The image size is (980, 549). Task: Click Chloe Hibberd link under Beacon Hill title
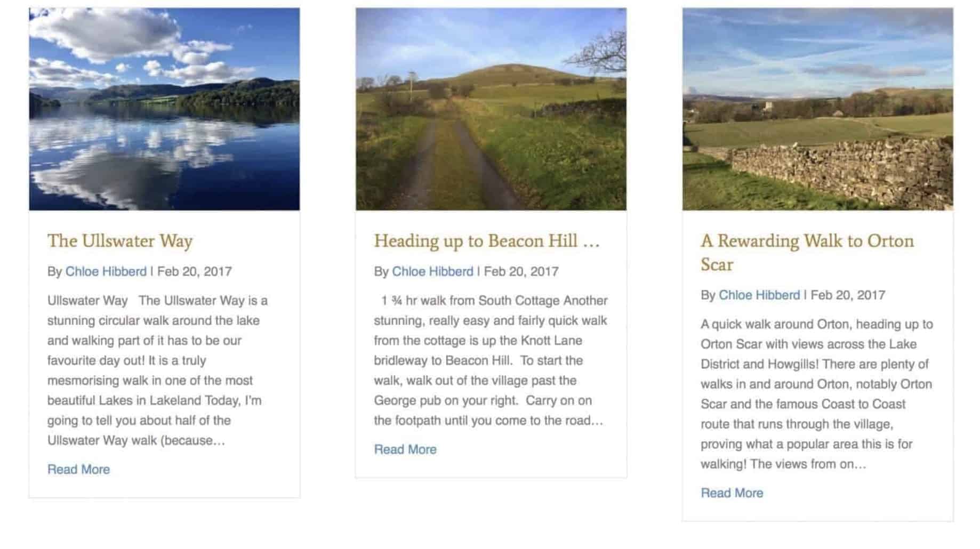tap(432, 272)
